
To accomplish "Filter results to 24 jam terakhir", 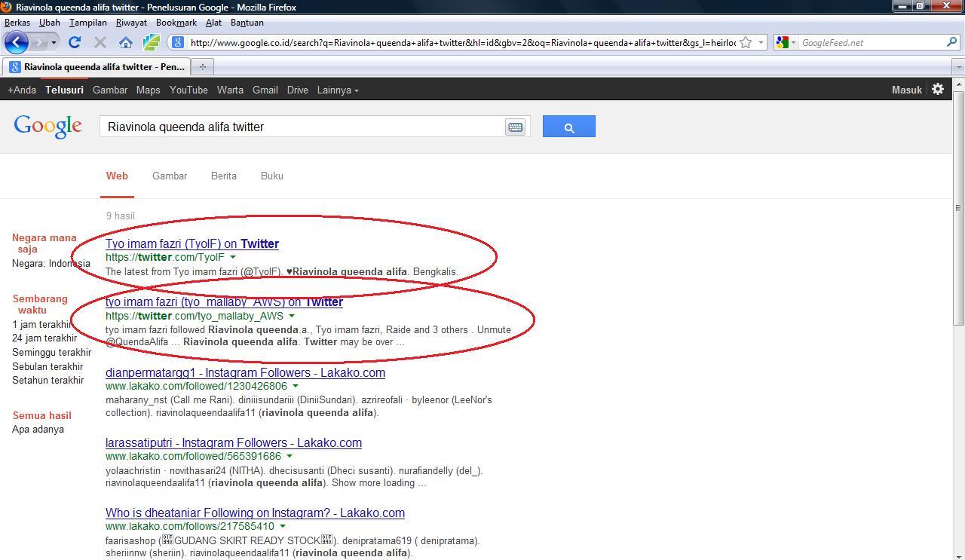I will 44,338.
